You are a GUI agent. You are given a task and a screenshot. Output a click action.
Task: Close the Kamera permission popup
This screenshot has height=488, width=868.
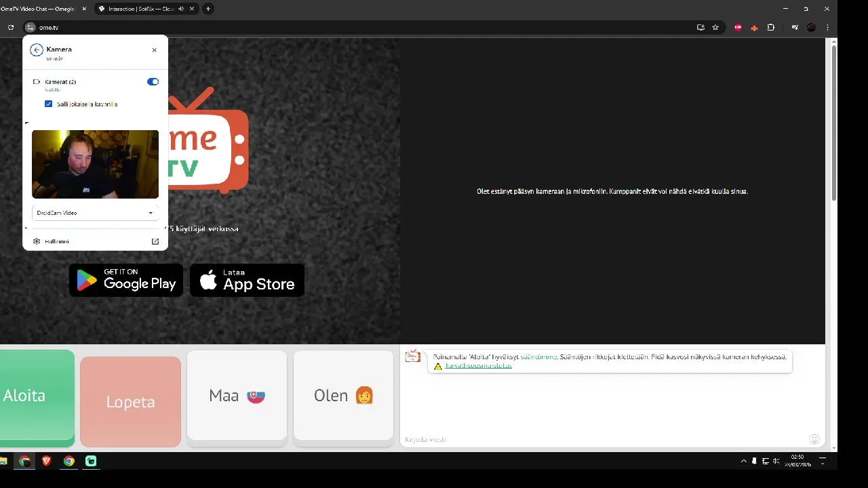point(154,49)
